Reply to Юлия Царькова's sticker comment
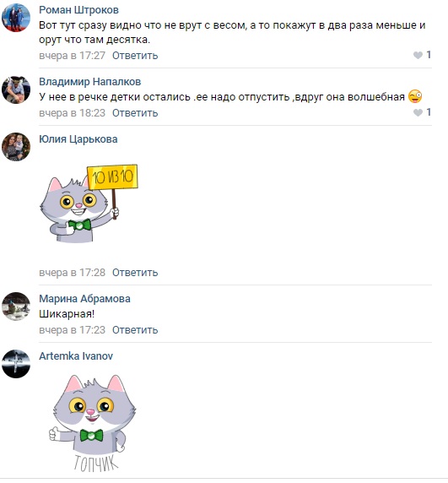 (x=135, y=272)
